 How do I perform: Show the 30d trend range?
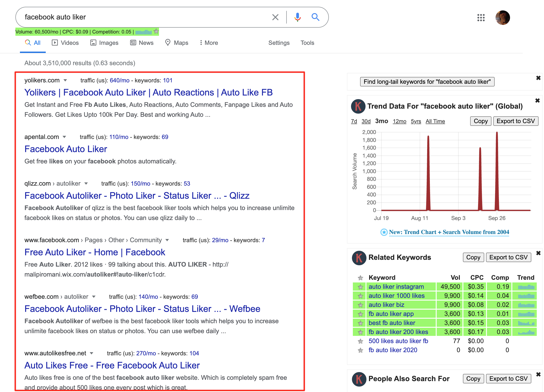(366, 121)
